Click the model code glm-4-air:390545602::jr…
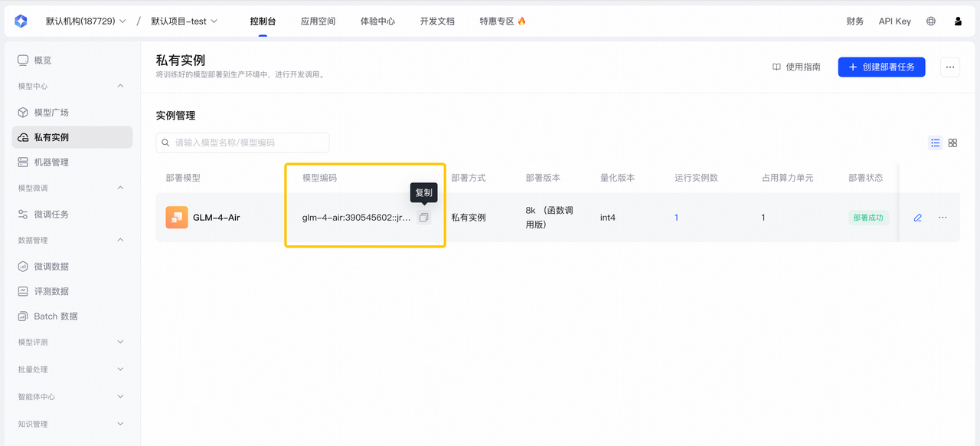The image size is (980, 446). coord(356,218)
